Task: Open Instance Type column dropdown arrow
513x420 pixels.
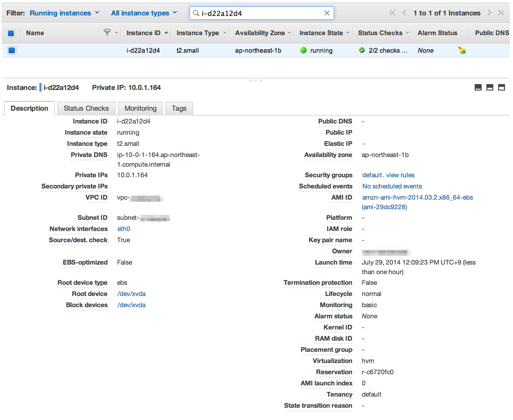Action: click(225, 33)
